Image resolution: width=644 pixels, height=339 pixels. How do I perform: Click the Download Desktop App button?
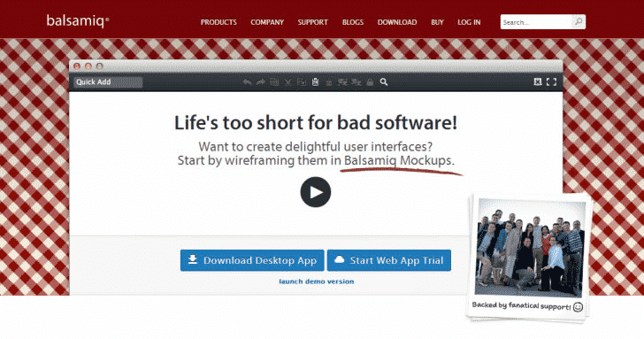click(252, 260)
